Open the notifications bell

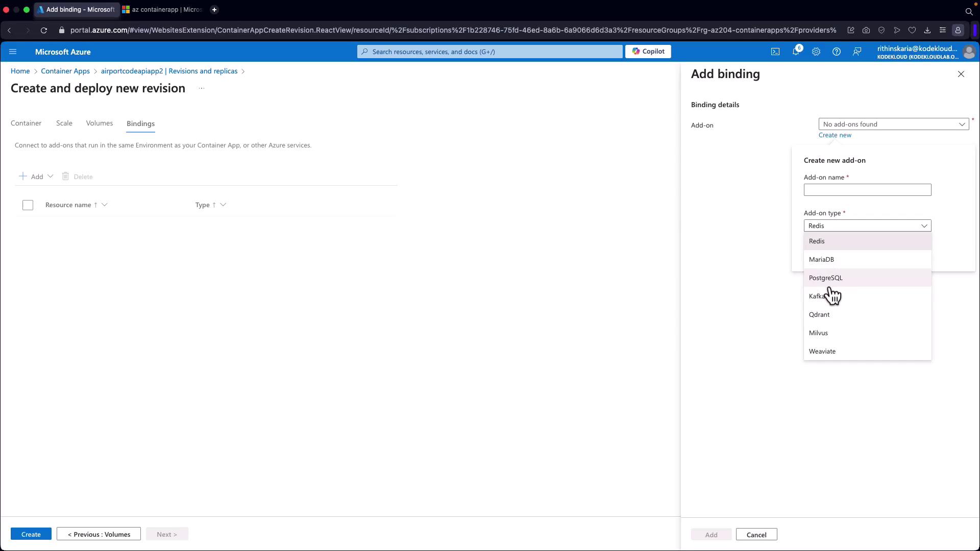coord(795,52)
